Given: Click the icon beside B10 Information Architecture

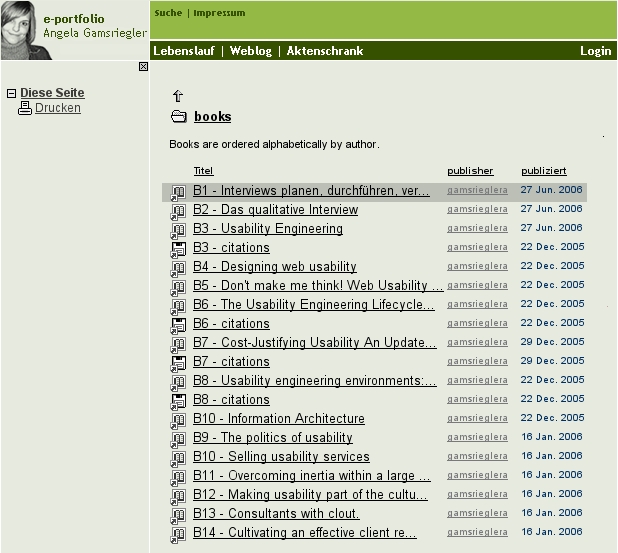Looking at the screenshot, I should tap(178, 420).
